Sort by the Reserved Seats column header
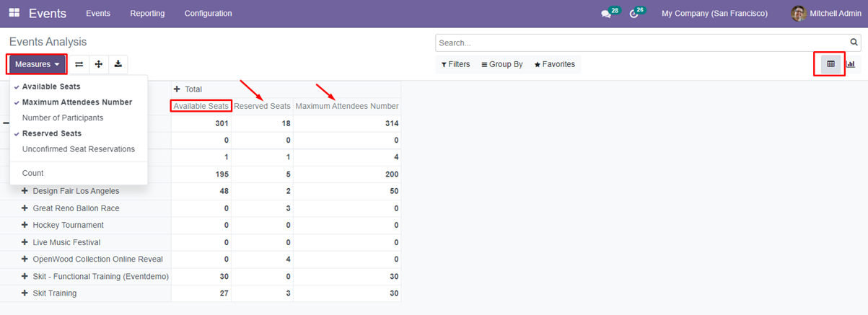 click(262, 106)
